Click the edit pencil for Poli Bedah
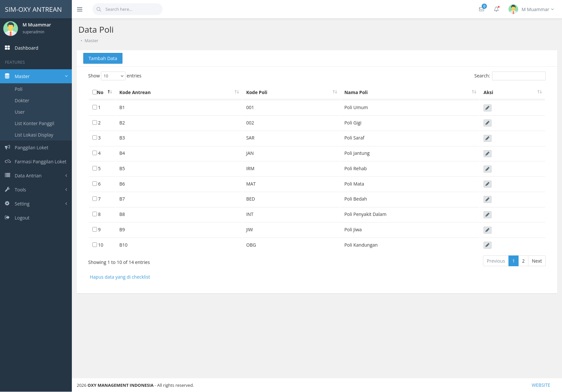The image size is (562, 392). [x=487, y=199]
